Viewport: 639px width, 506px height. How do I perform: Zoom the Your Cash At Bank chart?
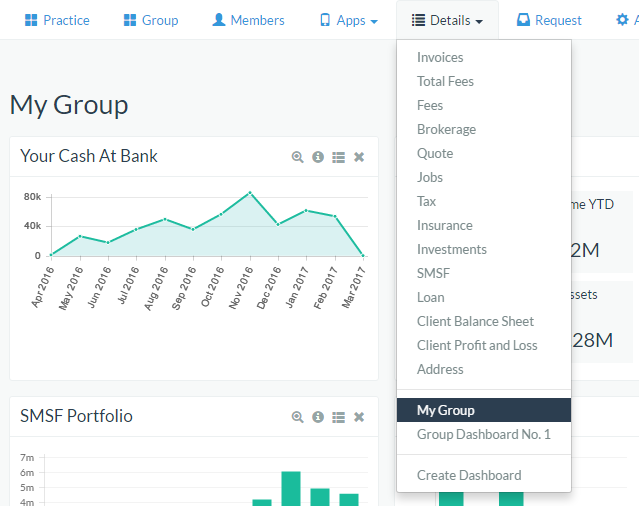point(297,157)
